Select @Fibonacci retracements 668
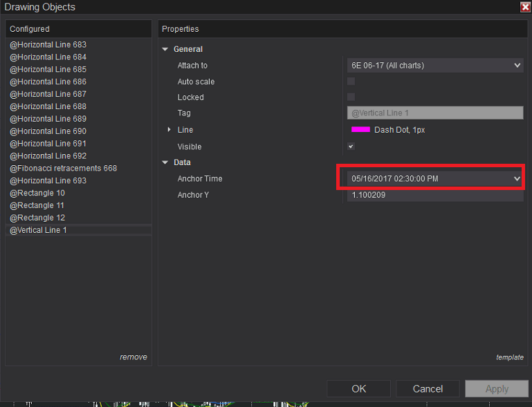The image size is (532, 407). [78, 168]
